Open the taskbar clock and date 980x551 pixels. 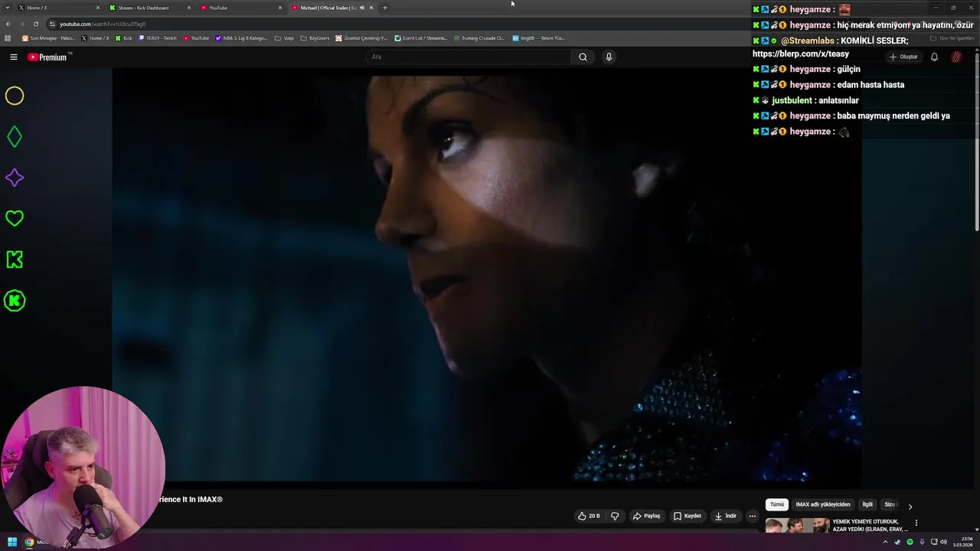tap(962, 542)
